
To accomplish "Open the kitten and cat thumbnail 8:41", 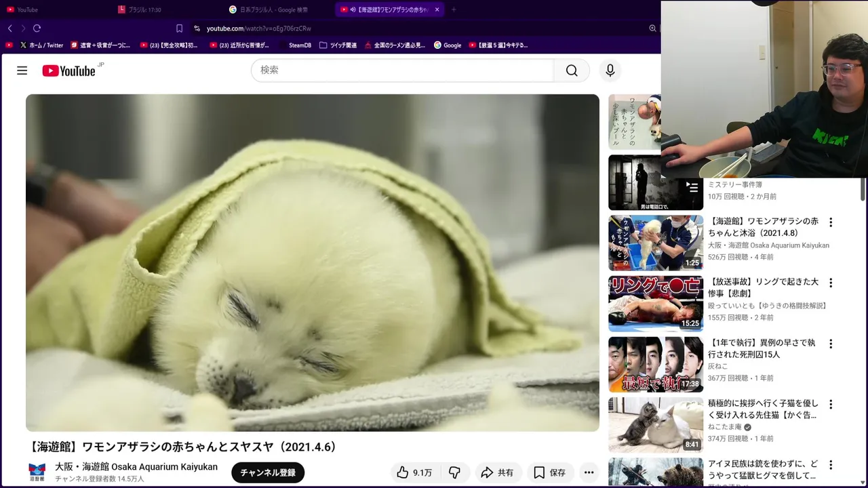I will (x=656, y=425).
